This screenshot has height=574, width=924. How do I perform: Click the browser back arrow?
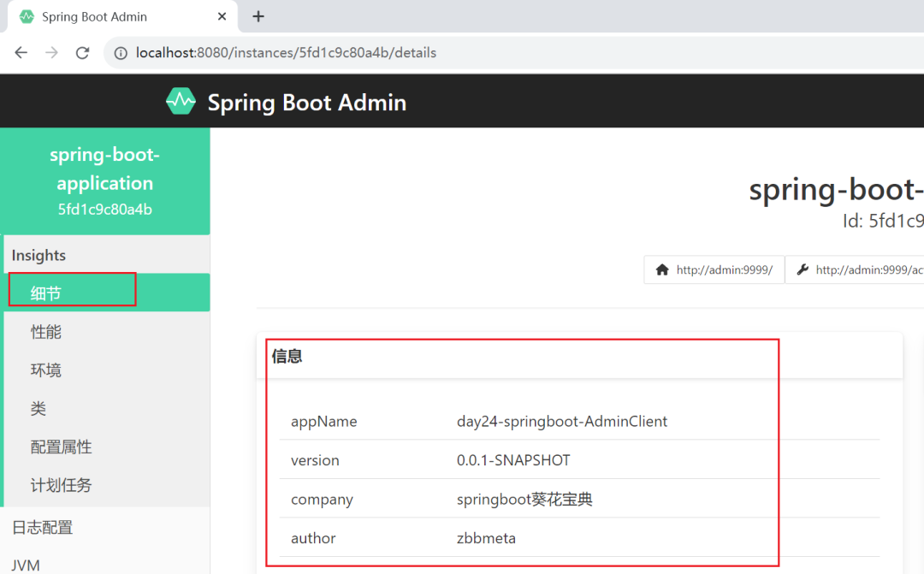coord(21,53)
